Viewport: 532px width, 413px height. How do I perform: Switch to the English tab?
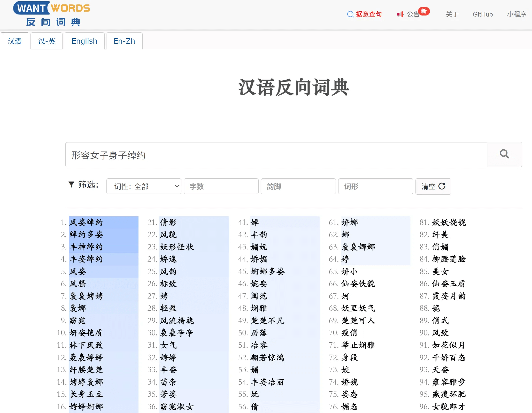click(84, 41)
